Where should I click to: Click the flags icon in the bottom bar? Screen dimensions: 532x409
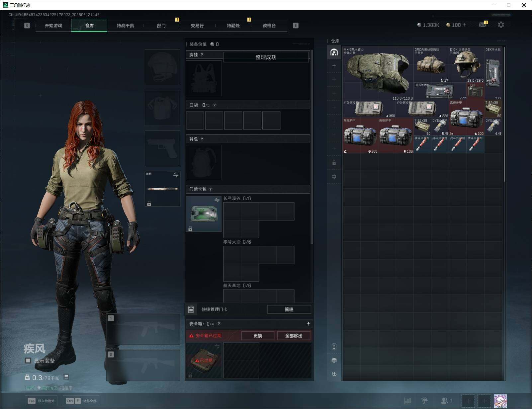point(425,401)
